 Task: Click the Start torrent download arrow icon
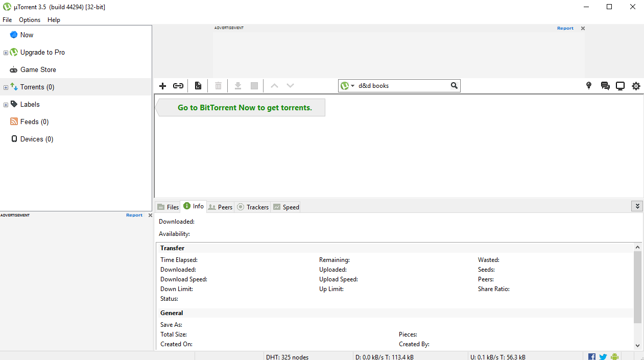[x=238, y=86]
